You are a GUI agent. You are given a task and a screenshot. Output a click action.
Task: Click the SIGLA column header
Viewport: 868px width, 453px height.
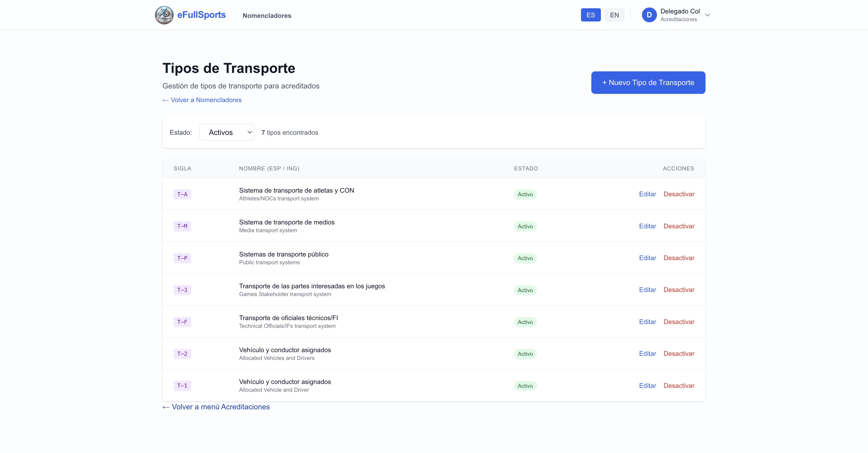coord(182,168)
